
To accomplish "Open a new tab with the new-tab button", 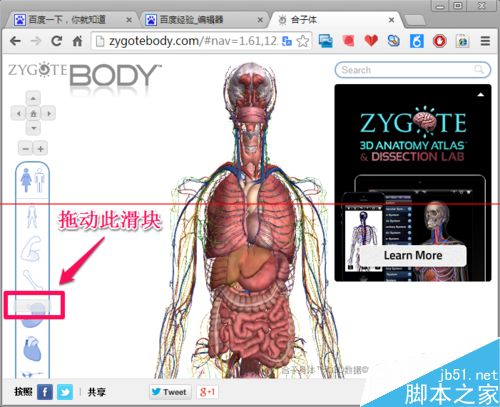I will [x=415, y=20].
